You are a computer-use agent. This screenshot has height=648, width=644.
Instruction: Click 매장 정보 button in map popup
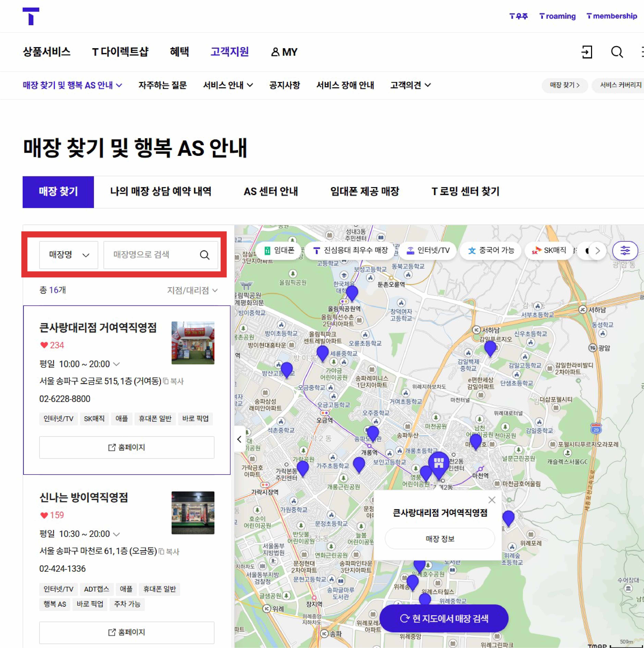click(440, 539)
